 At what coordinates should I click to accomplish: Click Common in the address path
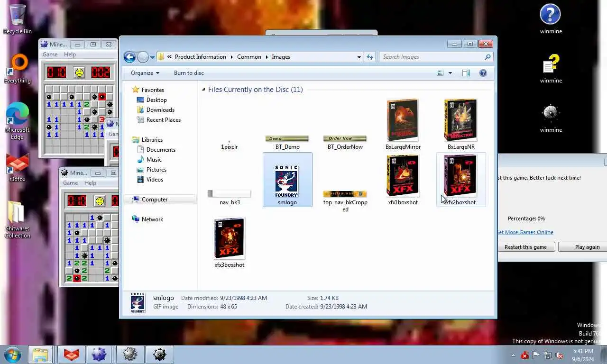(x=249, y=57)
